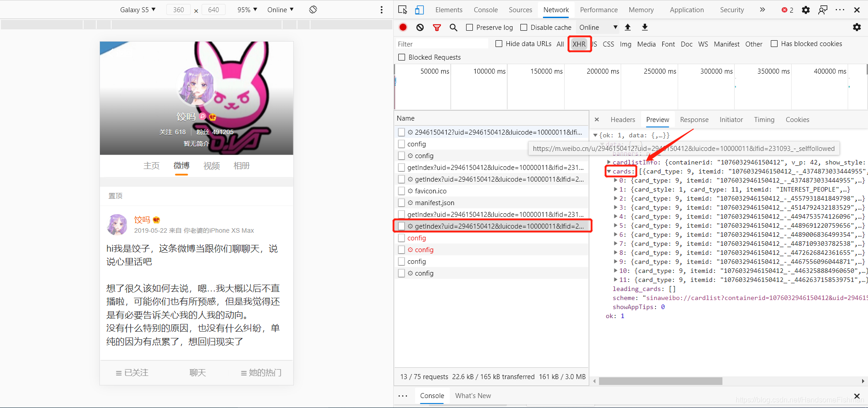
Task: Toggle the network filter funnel icon
Action: [x=437, y=28]
